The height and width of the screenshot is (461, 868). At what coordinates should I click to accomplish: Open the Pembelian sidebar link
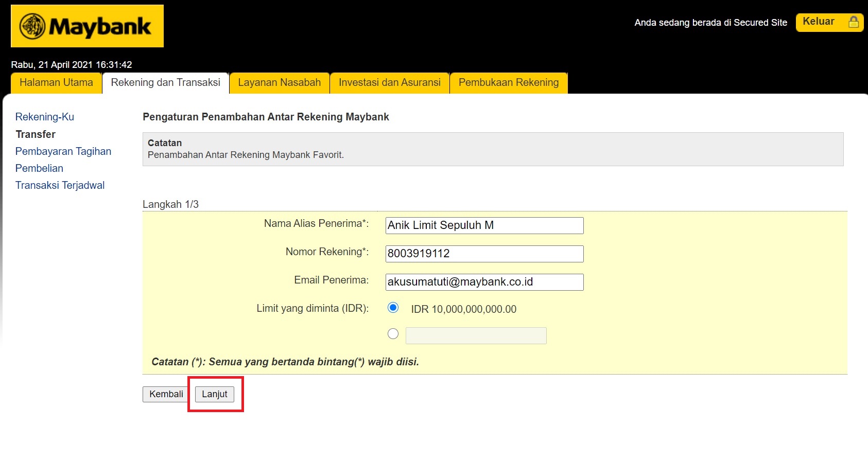[39, 168]
